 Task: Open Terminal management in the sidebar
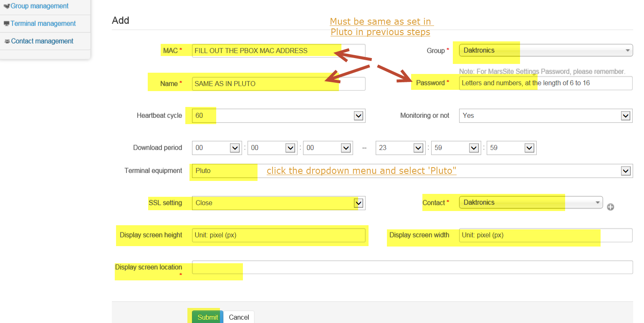coord(43,24)
